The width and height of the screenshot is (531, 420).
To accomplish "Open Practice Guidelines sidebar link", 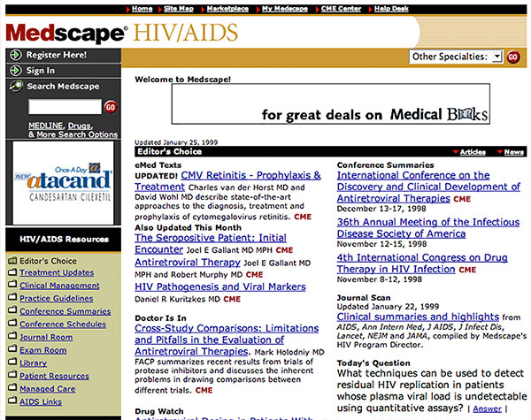I will pos(57,299).
